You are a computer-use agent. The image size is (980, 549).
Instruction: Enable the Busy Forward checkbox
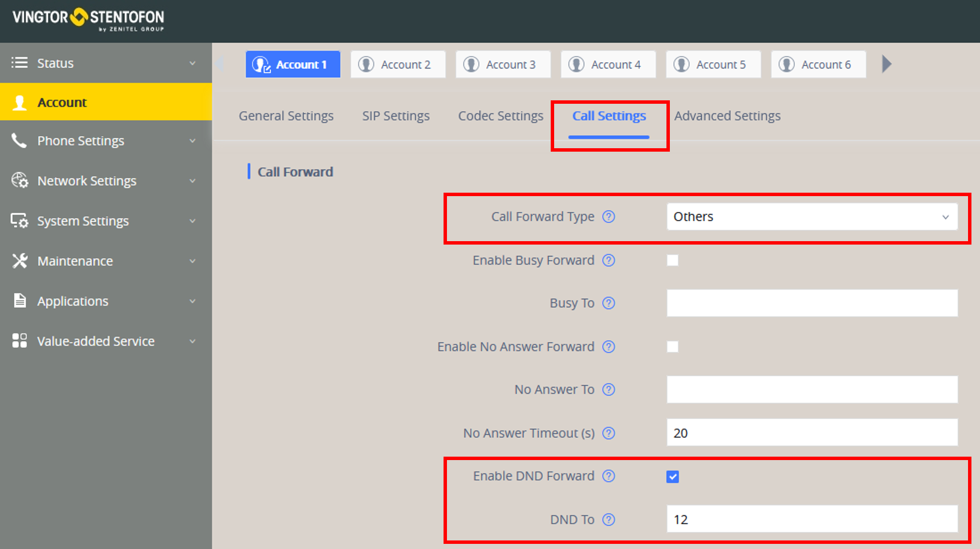point(673,261)
